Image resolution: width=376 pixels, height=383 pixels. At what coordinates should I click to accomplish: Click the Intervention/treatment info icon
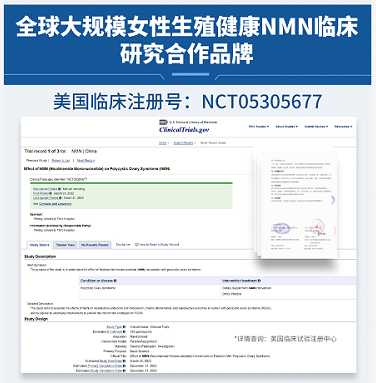point(260,281)
